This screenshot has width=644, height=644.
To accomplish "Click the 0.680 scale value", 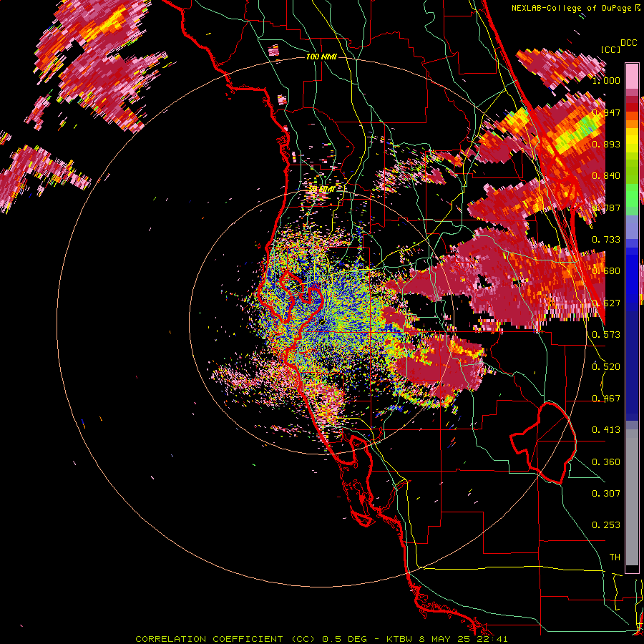I will tap(606, 271).
